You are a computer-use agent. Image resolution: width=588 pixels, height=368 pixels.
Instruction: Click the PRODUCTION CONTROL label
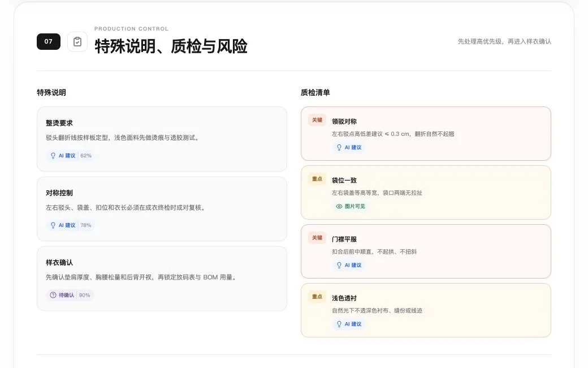click(x=131, y=29)
